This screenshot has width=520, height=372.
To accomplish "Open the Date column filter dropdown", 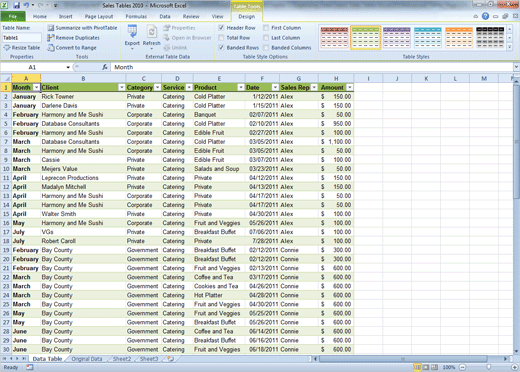I will coord(275,87).
